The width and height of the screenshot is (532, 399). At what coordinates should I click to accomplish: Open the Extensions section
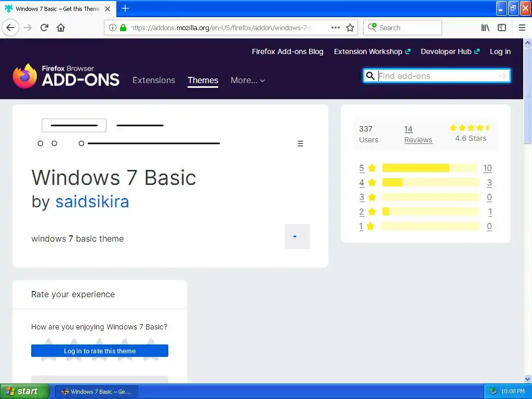tap(154, 81)
